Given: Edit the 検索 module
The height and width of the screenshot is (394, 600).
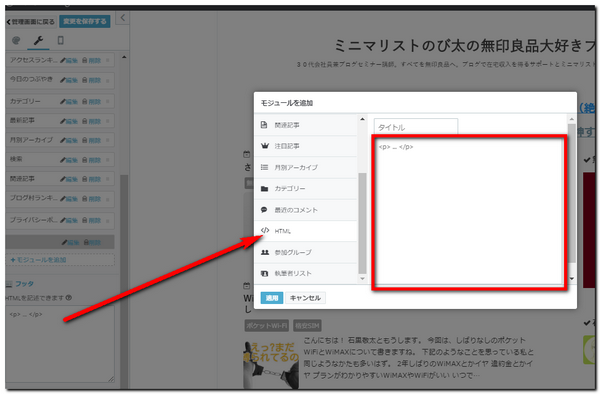Looking at the screenshot, I should tap(69, 160).
